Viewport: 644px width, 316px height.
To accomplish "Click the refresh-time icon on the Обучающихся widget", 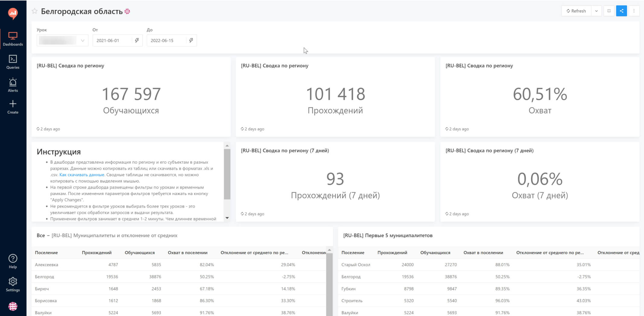I will [x=38, y=129].
